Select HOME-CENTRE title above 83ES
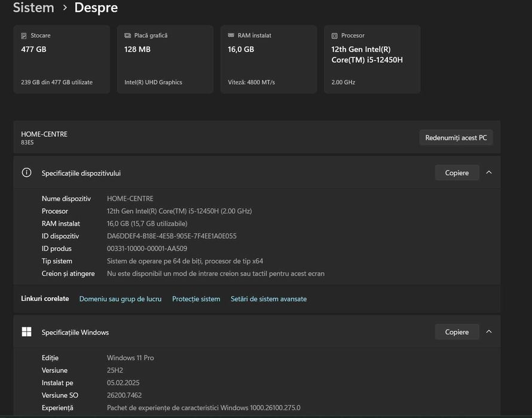This screenshot has width=532, height=418. pyautogui.click(x=44, y=134)
